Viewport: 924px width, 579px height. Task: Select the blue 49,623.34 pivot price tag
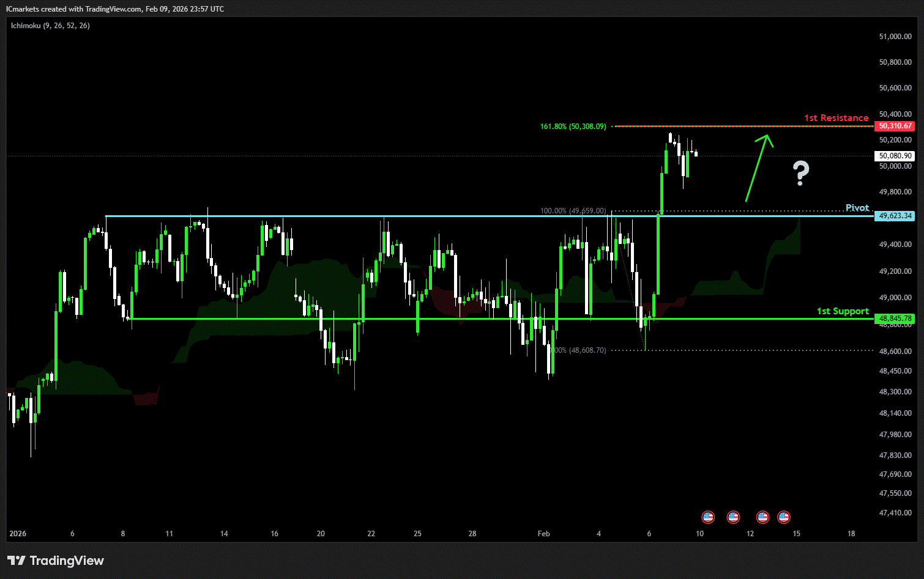tap(895, 216)
